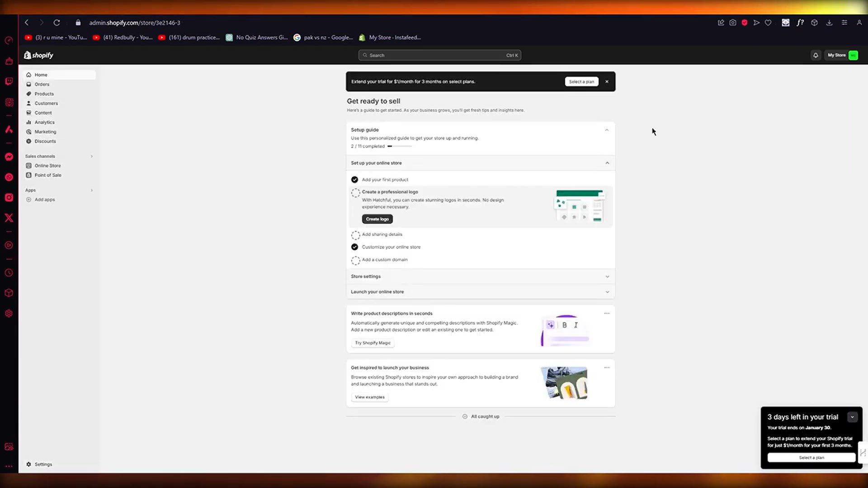Image resolution: width=868 pixels, height=488 pixels.
Task: Click the red adblock shield icon
Action: [745, 23]
